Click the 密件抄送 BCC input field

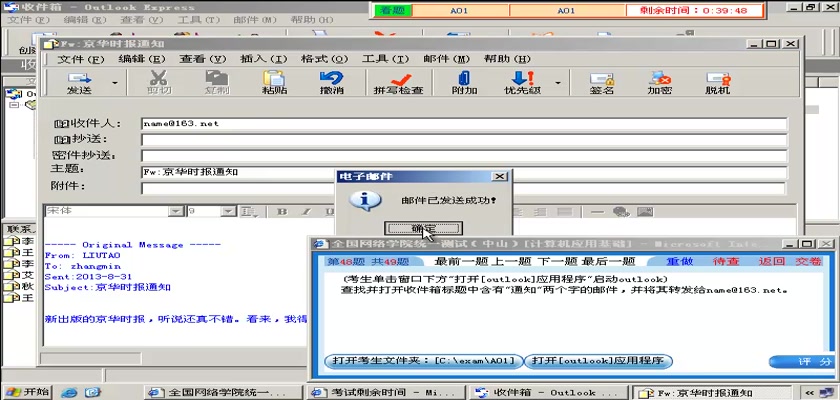(464, 156)
